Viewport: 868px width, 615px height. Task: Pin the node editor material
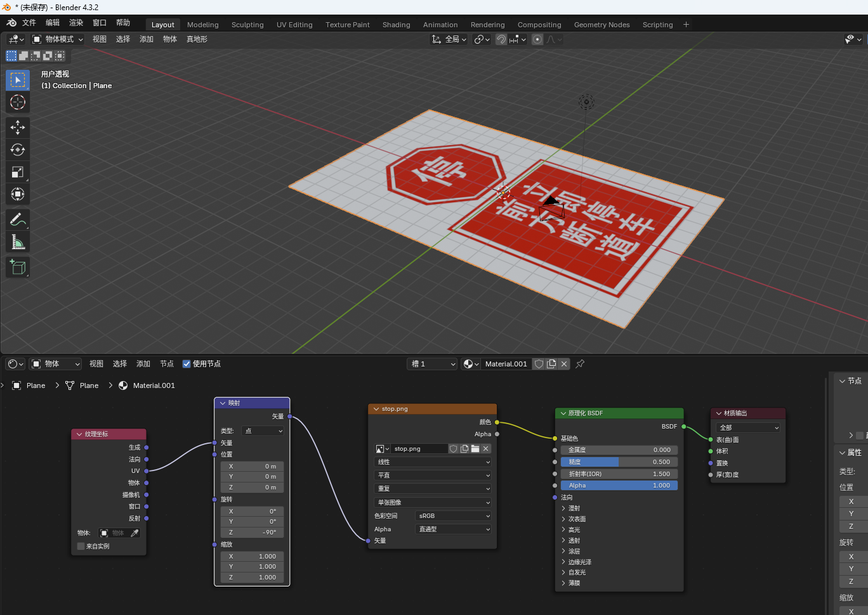click(580, 364)
